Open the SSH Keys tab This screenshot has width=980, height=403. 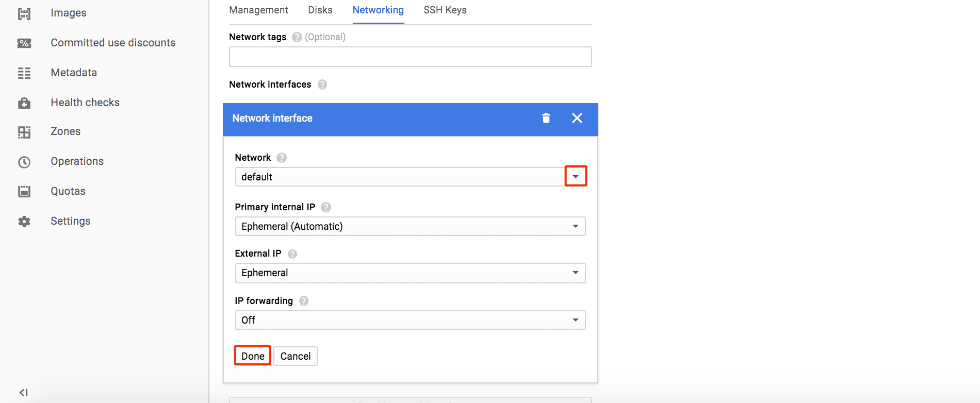coord(445,10)
